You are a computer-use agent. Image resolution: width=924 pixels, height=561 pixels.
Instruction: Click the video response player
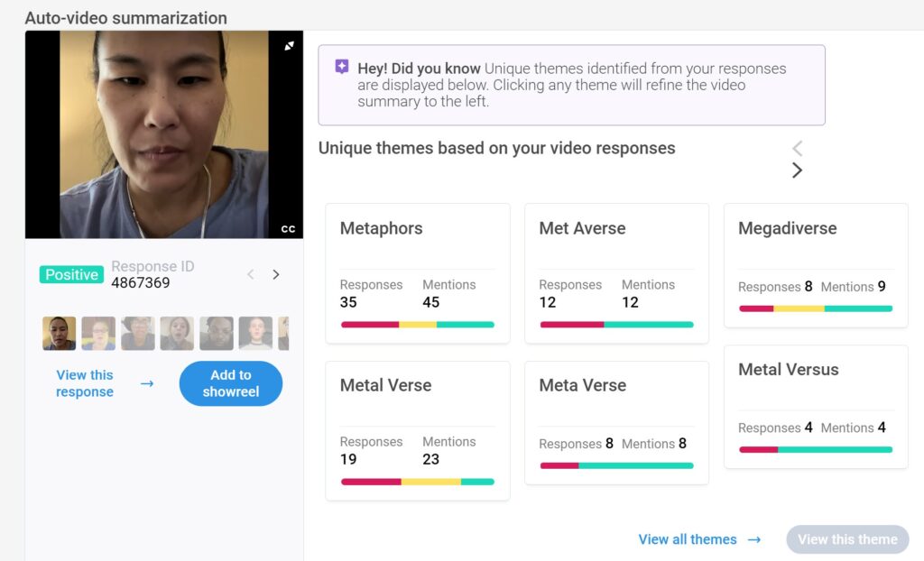[164, 134]
